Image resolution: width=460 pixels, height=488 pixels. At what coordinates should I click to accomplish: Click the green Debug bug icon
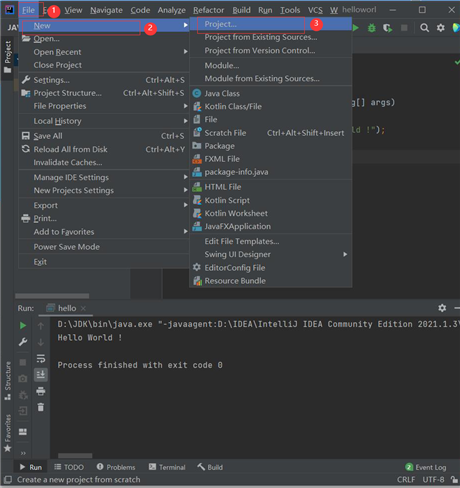[371, 28]
